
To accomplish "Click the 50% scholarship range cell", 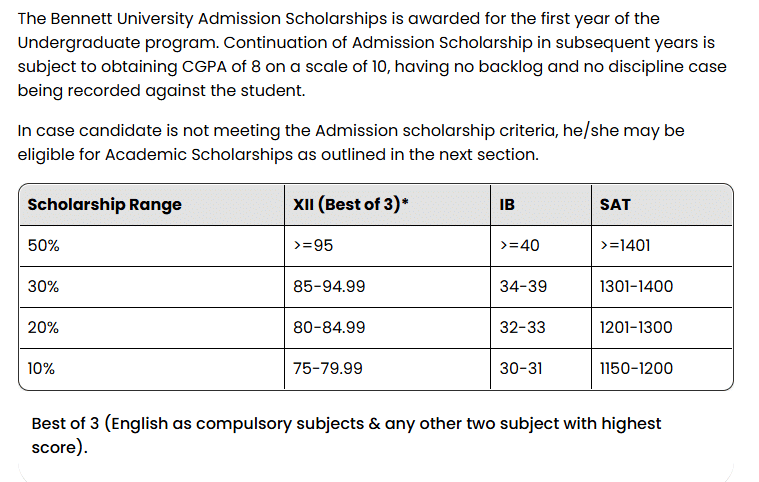I will (43, 246).
